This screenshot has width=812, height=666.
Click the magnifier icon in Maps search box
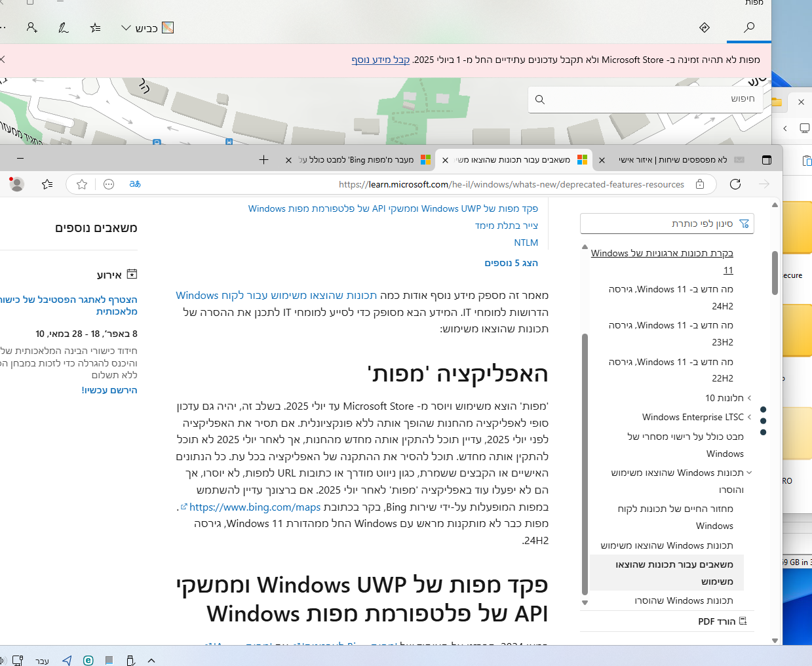[540, 100]
